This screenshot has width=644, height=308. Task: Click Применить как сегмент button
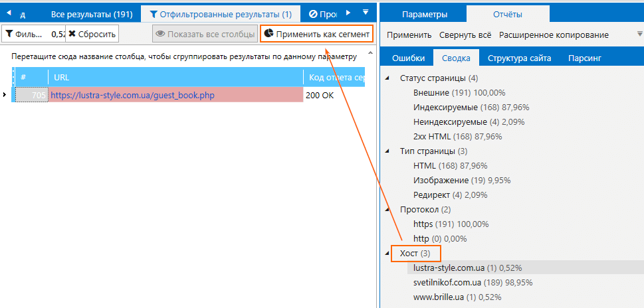(316, 34)
